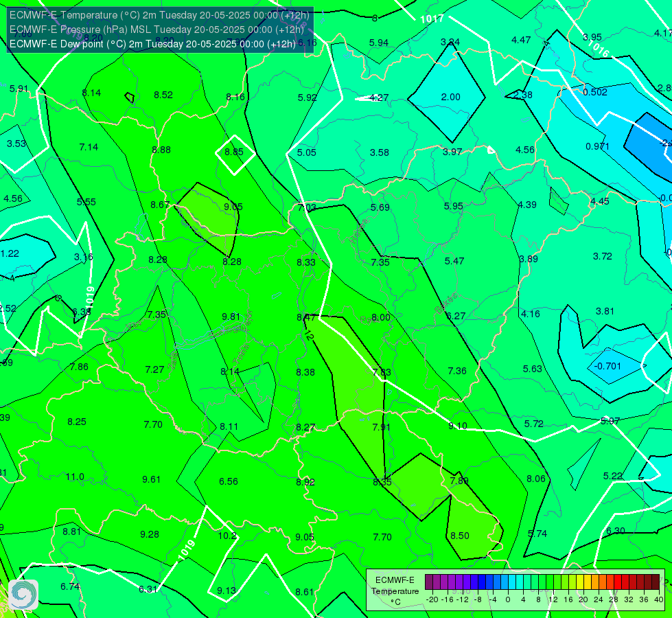Click the 1016 pressure contour label
This screenshot has width=672, height=618.
point(599,49)
